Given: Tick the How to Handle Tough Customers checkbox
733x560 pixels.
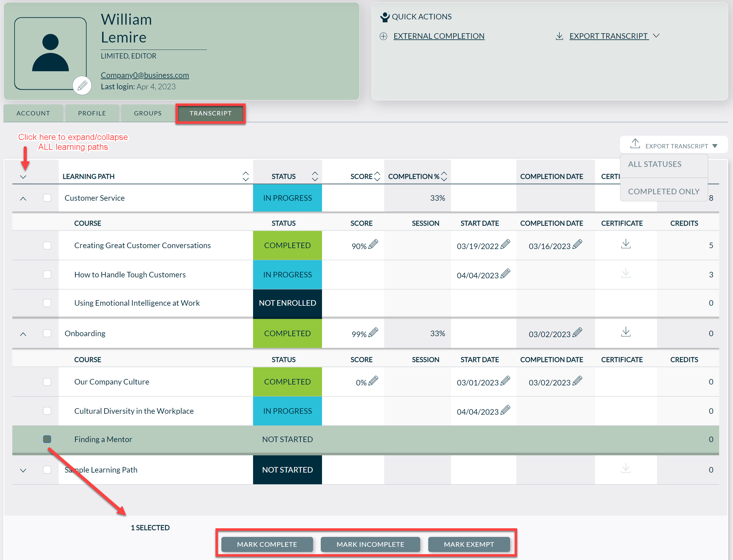Looking at the screenshot, I should [47, 275].
